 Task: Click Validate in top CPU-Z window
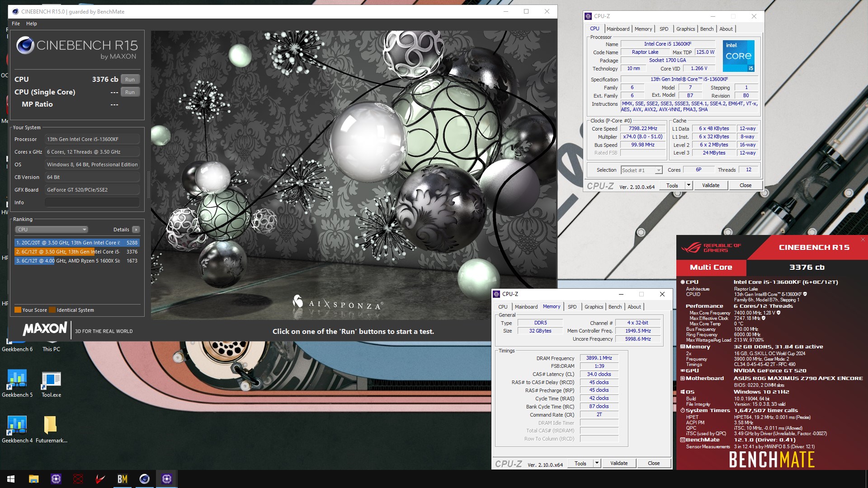coord(711,186)
